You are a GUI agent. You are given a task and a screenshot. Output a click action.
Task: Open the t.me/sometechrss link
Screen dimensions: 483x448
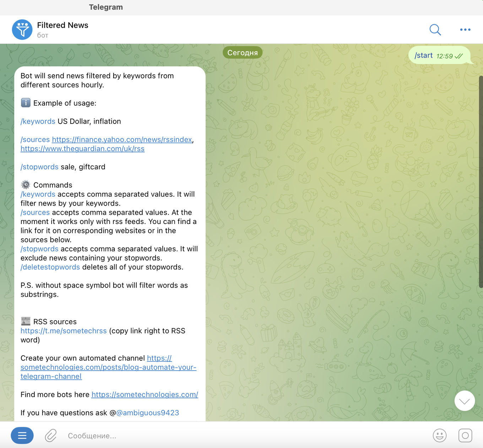pos(64,331)
